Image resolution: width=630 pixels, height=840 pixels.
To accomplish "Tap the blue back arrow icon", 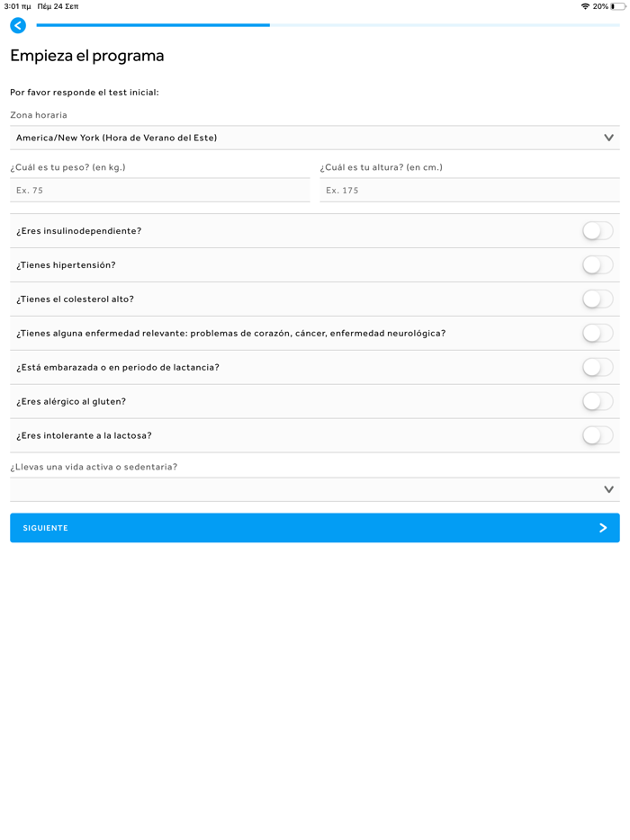I will (x=18, y=25).
